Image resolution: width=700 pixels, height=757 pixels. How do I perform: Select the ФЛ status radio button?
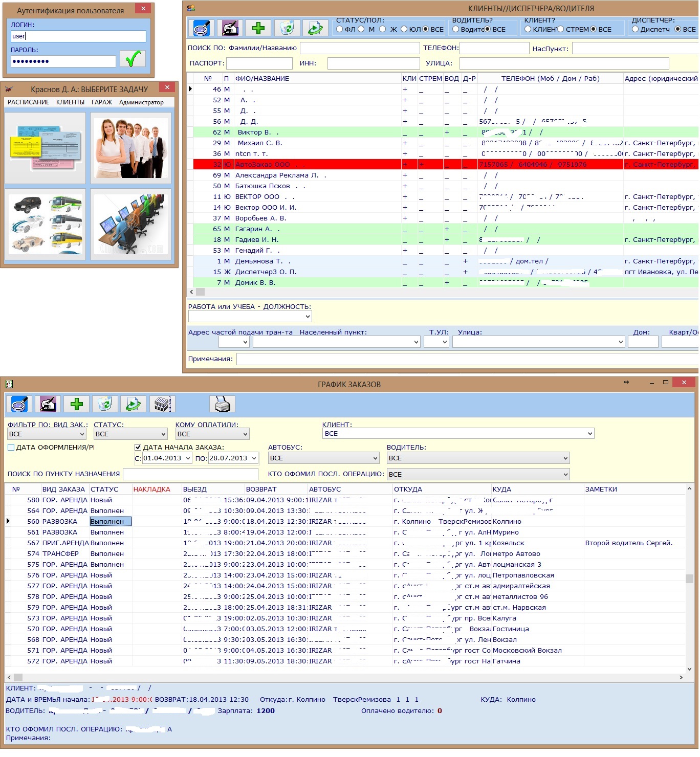click(x=339, y=29)
